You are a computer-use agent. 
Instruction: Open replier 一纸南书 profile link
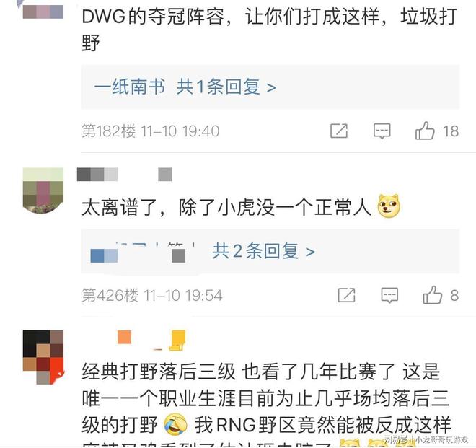pos(130,87)
